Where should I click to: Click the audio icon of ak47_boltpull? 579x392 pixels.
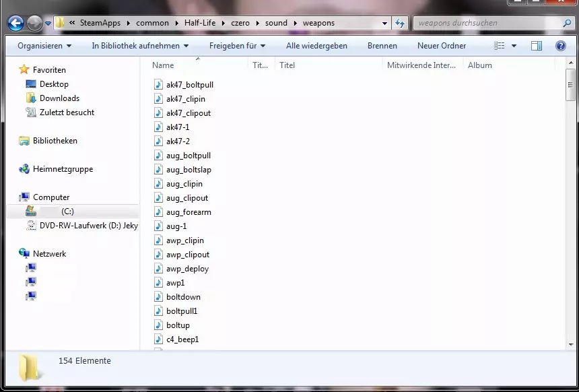point(158,85)
